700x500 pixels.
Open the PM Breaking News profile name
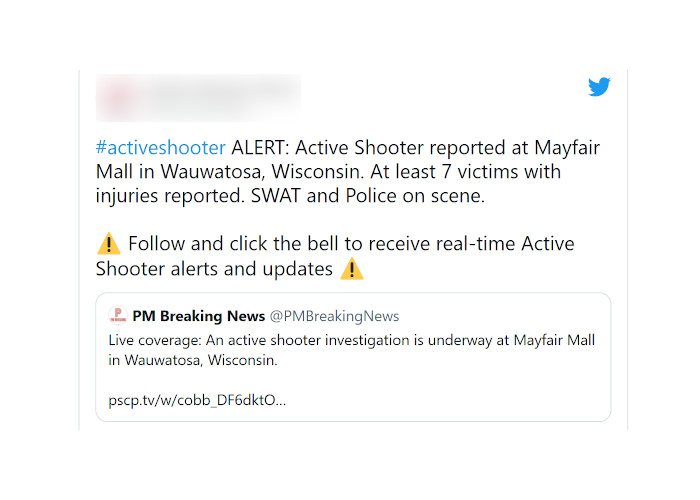(x=199, y=316)
